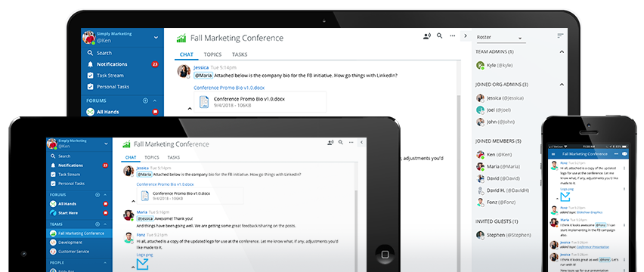Image resolution: width=644 pixels, height=272 pixels.
Task: Collapse the docx attachment preview on laptop
Action: click(x=190, y=109)
